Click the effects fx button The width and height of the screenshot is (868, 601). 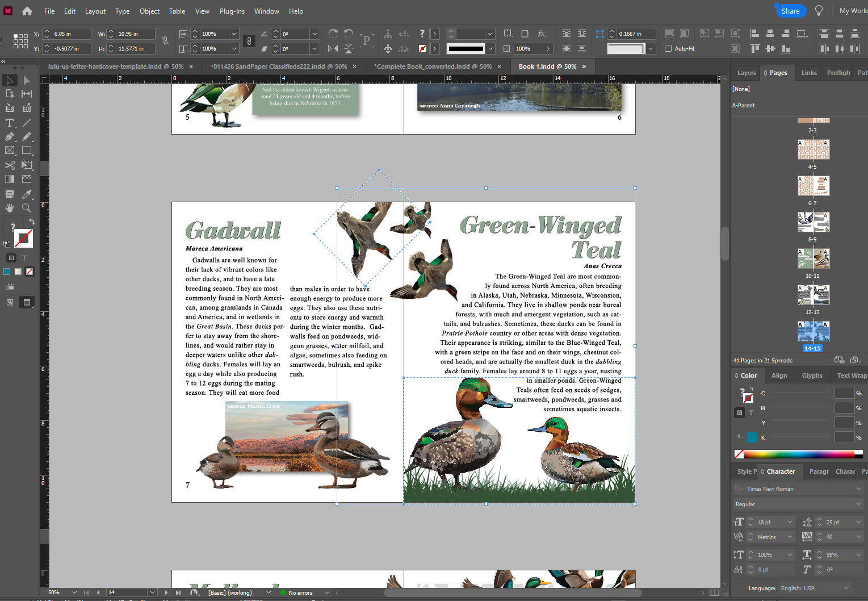tap(542, 34)
